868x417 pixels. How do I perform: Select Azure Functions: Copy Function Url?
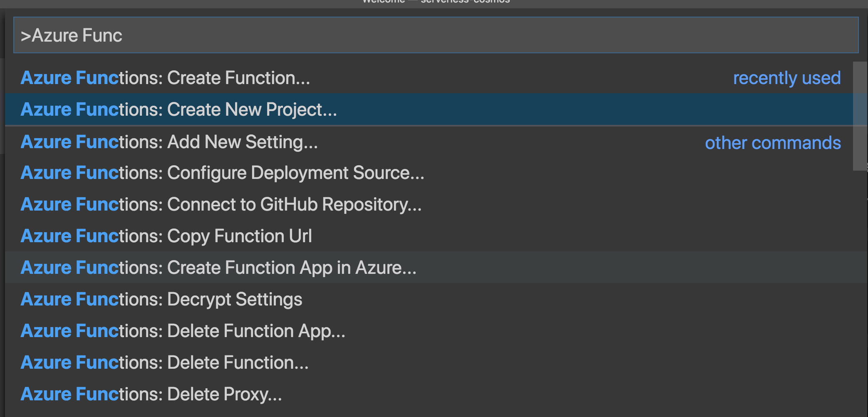166,236
